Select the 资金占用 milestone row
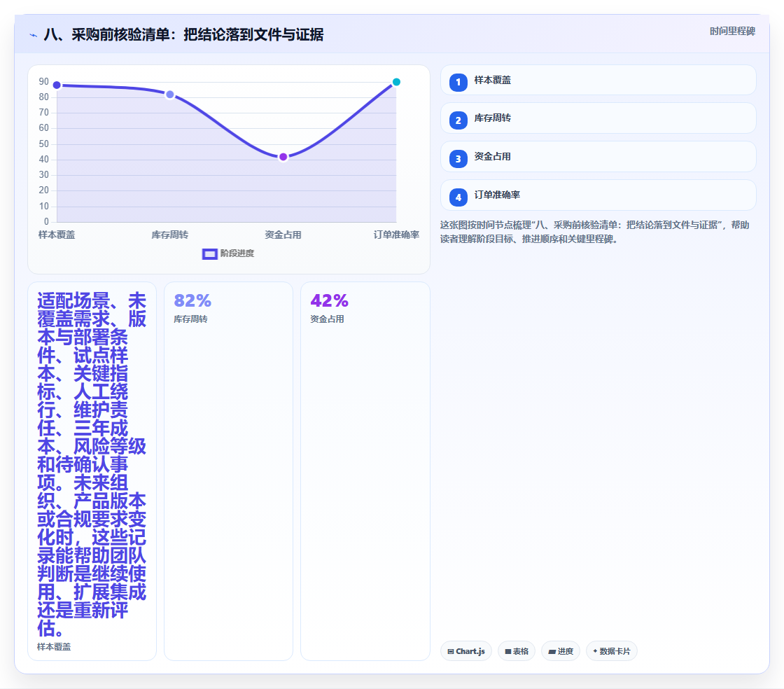The image size is (784, 689). pyautogui.click(x=598, y=157)
